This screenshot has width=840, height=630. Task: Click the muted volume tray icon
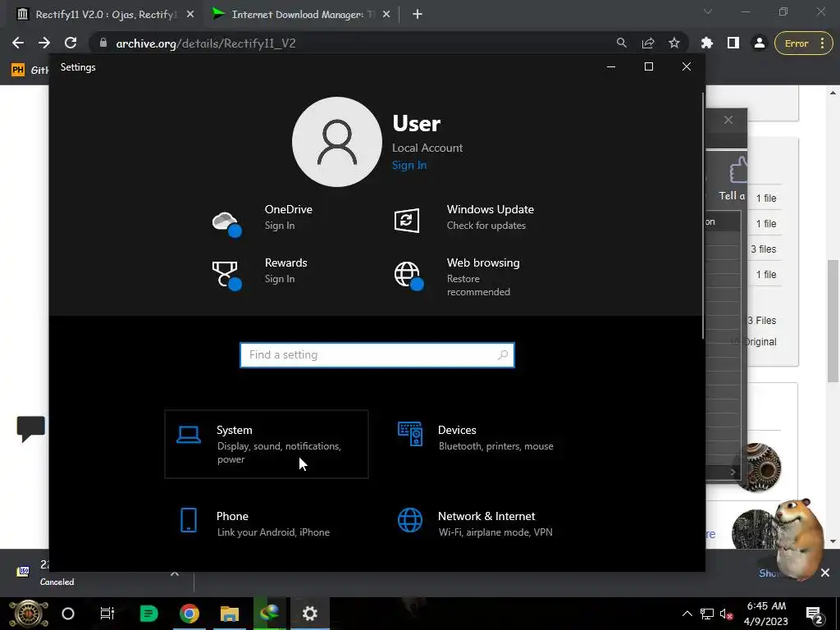[x=727, y=614]
